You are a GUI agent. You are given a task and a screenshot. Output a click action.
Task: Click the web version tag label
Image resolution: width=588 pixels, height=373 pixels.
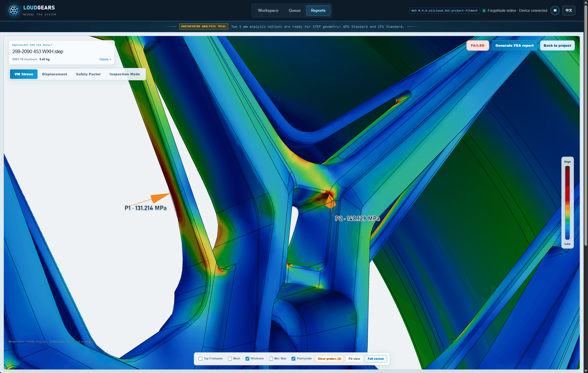444,11
